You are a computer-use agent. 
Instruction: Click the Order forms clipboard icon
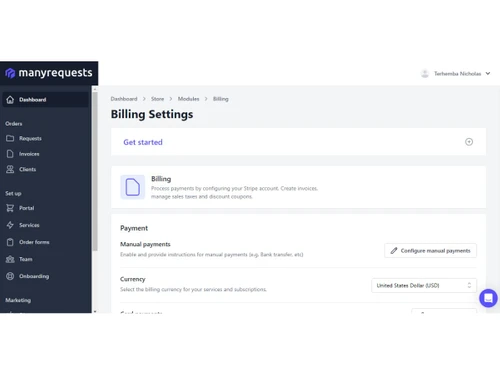(x=10, y=242)
